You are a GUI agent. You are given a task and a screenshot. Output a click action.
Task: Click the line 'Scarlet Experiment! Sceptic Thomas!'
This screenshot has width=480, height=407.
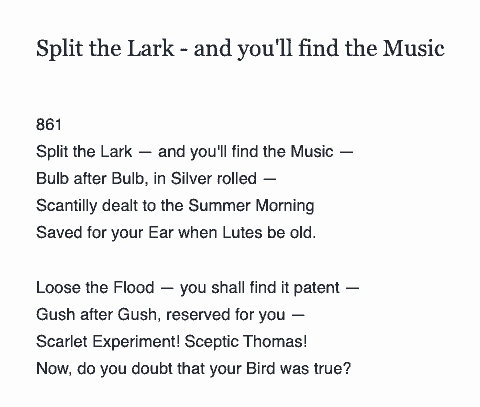coord(171,341)
